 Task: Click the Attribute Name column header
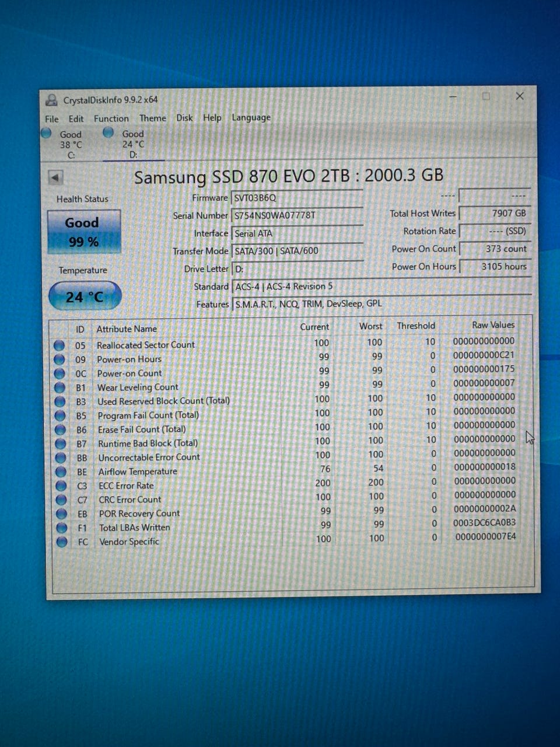coord(127,329)
